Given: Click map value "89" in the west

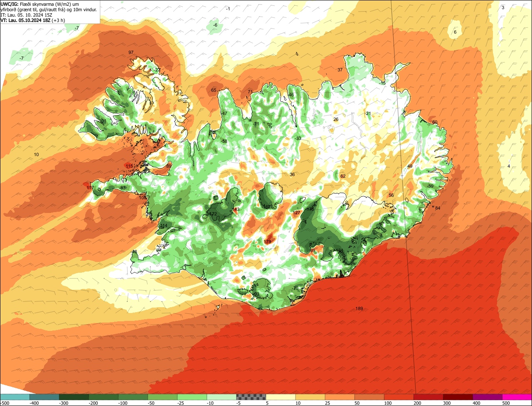Looking at the screenshot, I should coord(168,166).
